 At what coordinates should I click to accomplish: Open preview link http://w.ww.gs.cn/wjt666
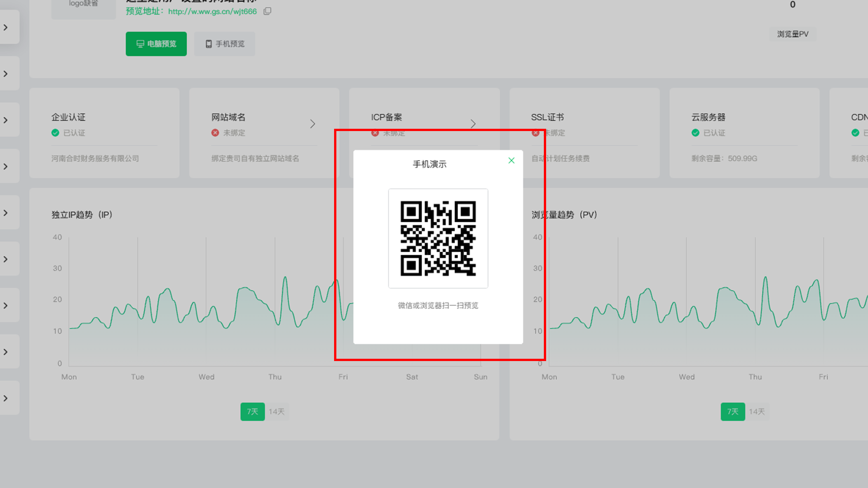coord(212,11)
